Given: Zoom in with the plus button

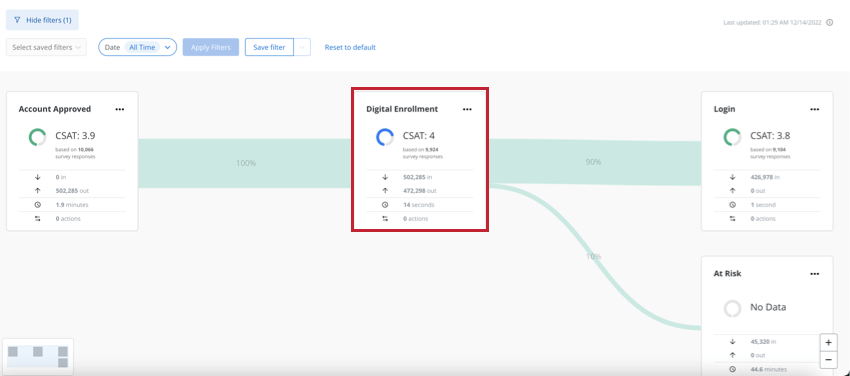Looking at the screenshot, I should pos(828,343).
